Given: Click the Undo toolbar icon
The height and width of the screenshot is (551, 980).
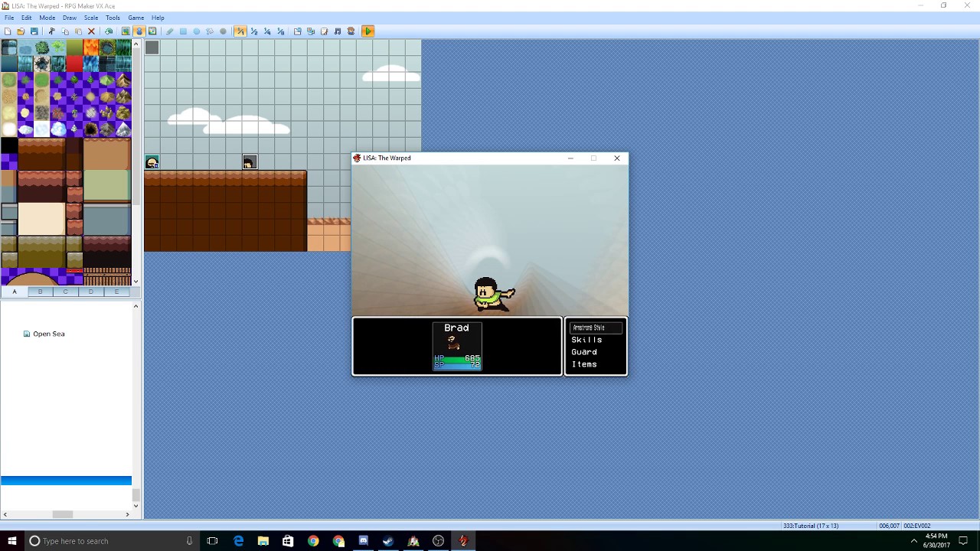Looking at the screenshot, I should (x=109, y=31).
